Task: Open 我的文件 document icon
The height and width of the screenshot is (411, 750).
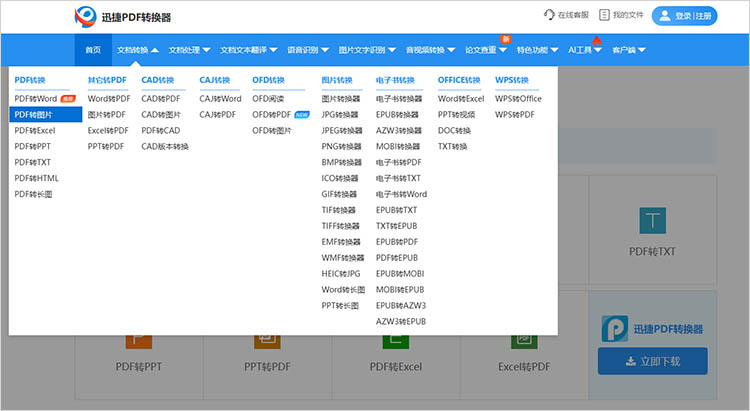Action: 604,15
